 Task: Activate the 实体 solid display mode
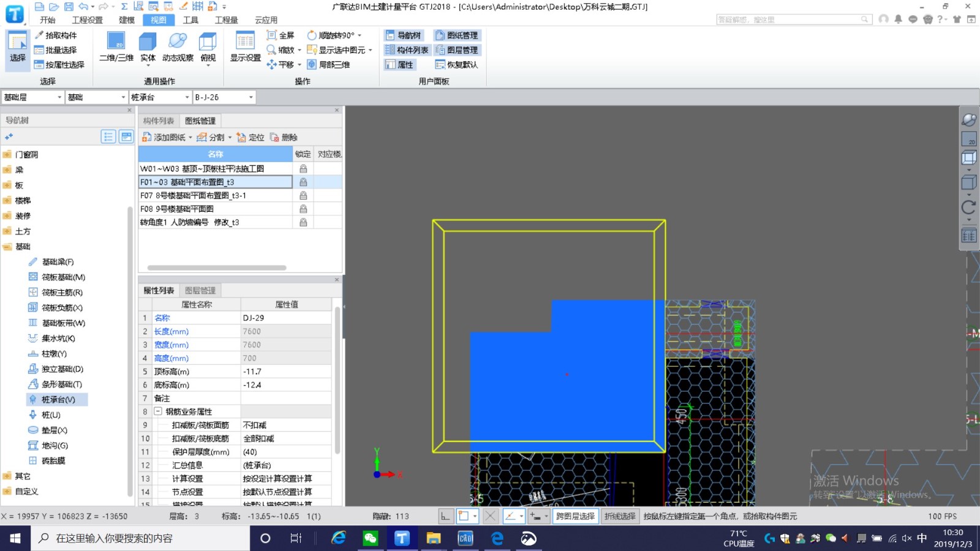(148, 48)
